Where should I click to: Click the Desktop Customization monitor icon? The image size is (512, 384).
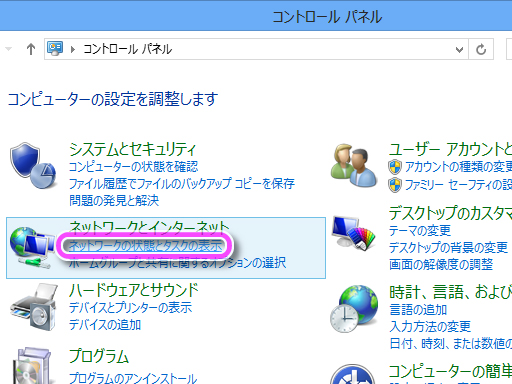[353, 233]
